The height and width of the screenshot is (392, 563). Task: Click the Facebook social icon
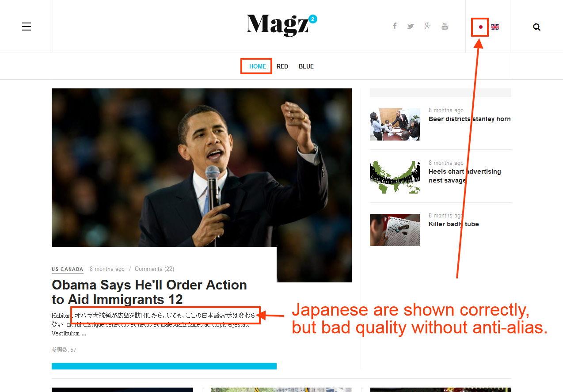coord(395,26)
